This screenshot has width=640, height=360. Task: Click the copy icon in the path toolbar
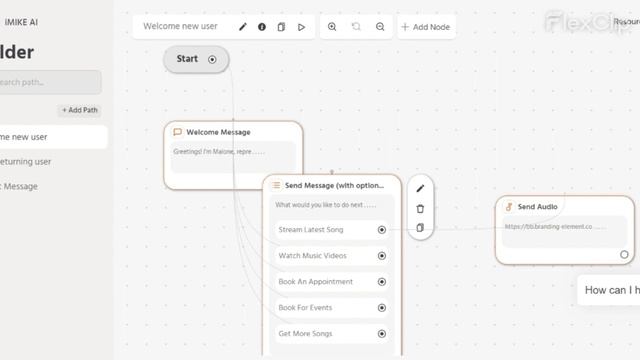coord(281,27)
